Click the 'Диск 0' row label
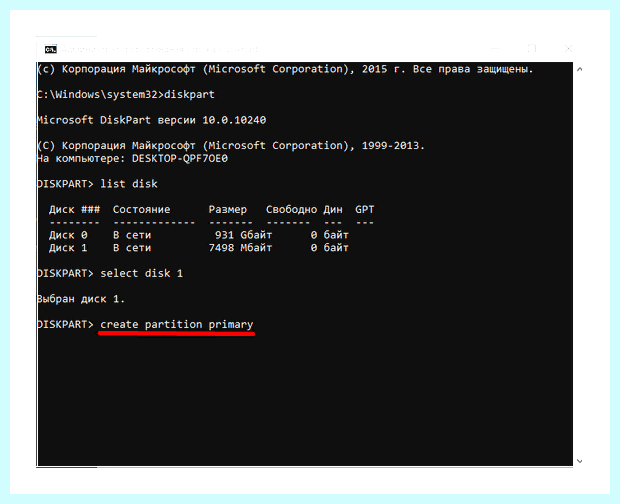 68,235
